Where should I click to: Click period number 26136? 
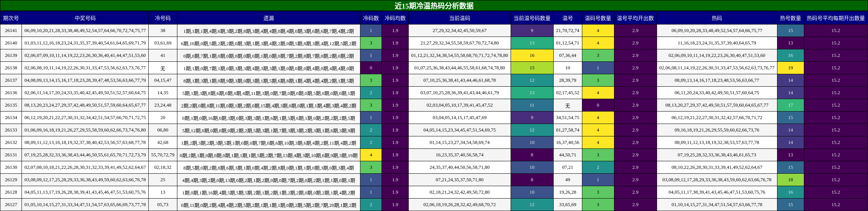pos(11,93)
